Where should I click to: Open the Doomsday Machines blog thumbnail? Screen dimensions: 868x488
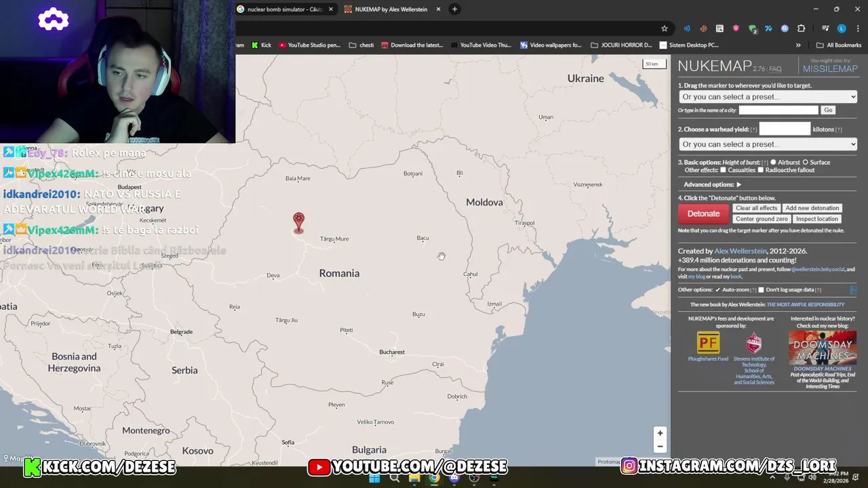coord(823,348)
